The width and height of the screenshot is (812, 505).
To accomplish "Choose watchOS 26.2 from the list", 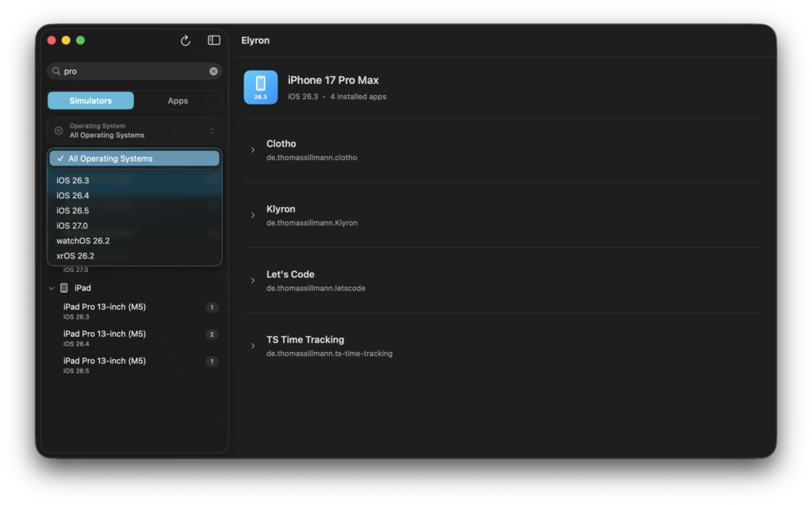I will click(134, 240).
